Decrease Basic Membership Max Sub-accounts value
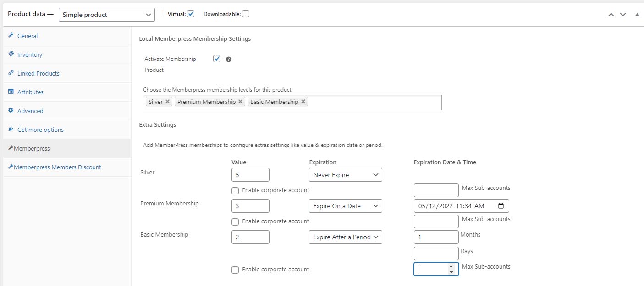The width and height of the screenshot is (644, 286). [x=451, y=272]
